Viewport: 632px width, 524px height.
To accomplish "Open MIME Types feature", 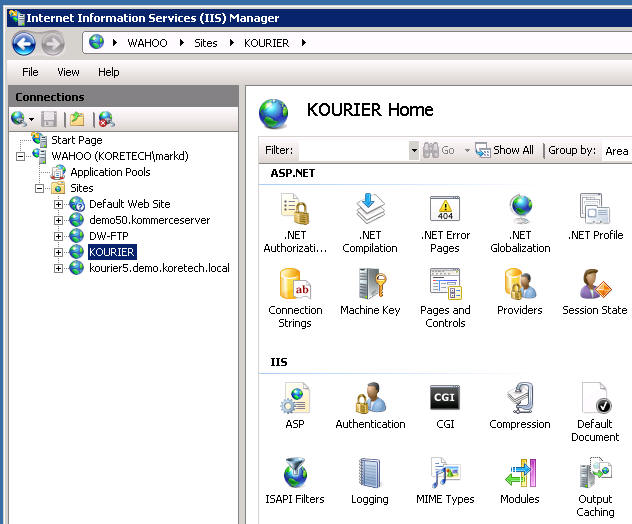I will pos(445,480).
